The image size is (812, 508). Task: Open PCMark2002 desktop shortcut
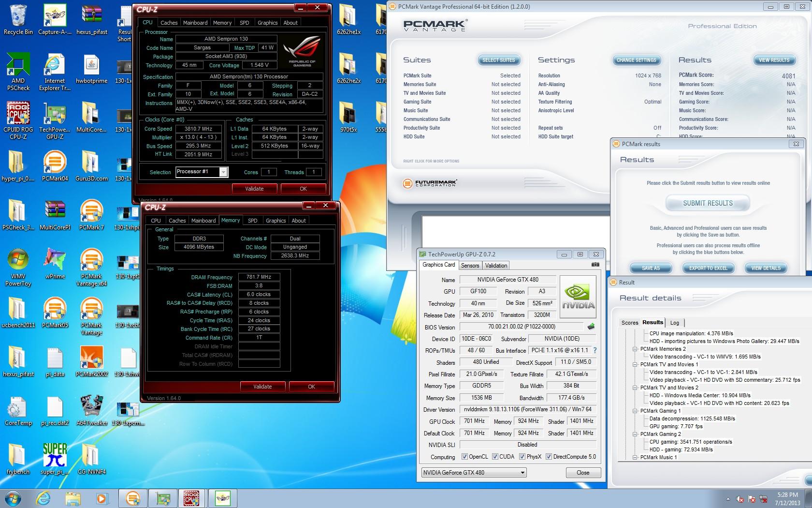pos(91,361)
